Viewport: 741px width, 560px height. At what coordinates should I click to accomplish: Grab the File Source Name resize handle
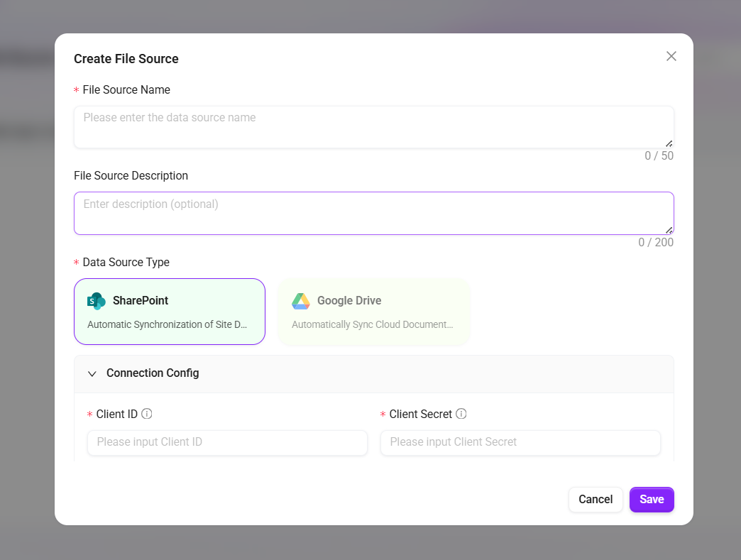(x=669, y=143)
